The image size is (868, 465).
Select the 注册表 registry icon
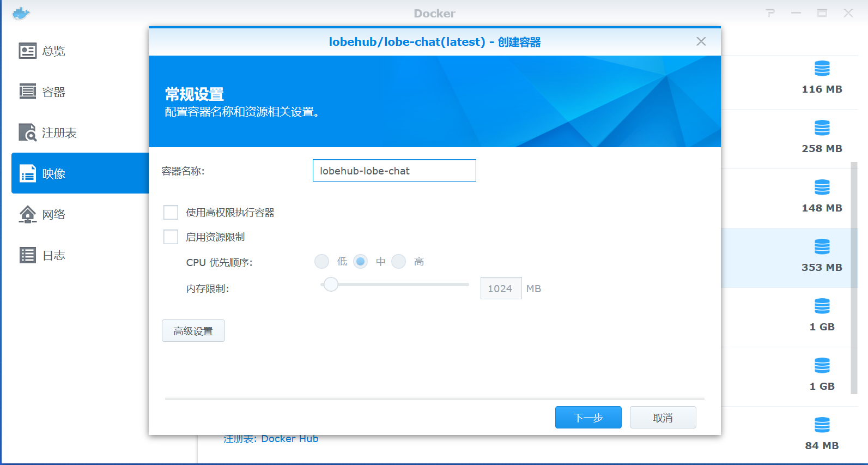[x=27, y=132]
